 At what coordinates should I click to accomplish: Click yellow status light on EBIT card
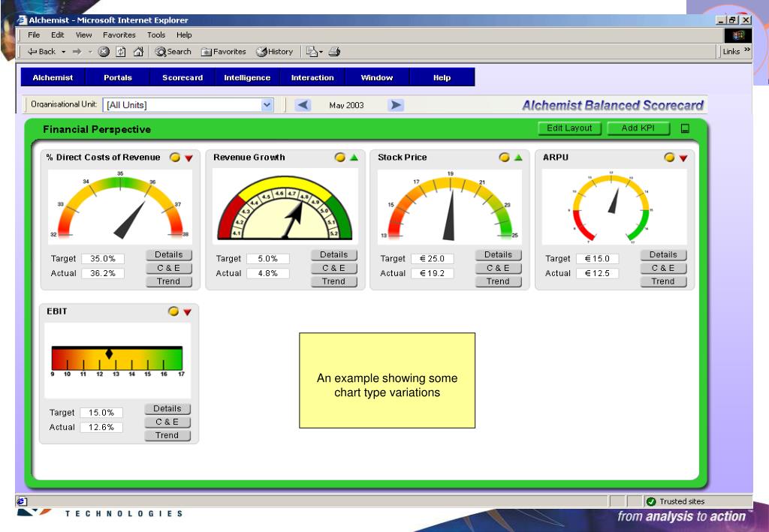click(x=173, y=311)
